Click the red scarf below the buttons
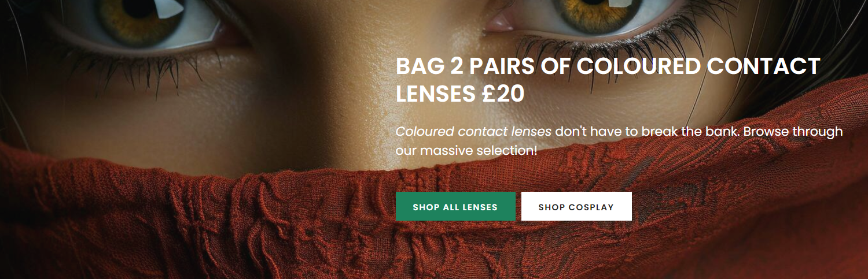This screenshot has height=279, width=868. [515, 251]
